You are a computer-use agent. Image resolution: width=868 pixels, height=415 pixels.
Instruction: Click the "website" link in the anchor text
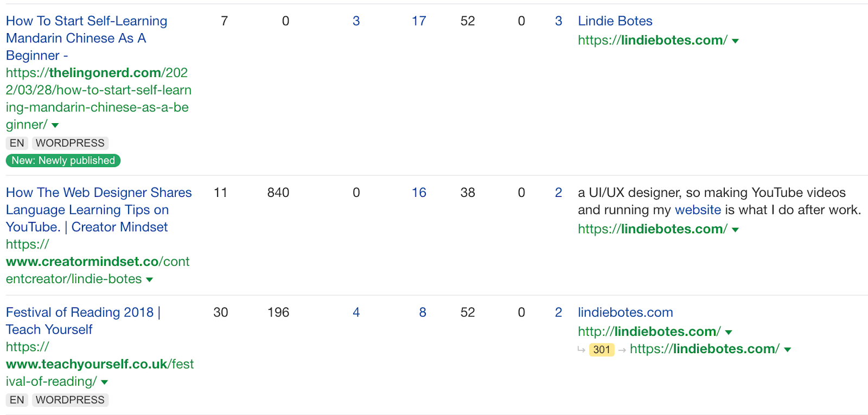click(698, 210)
